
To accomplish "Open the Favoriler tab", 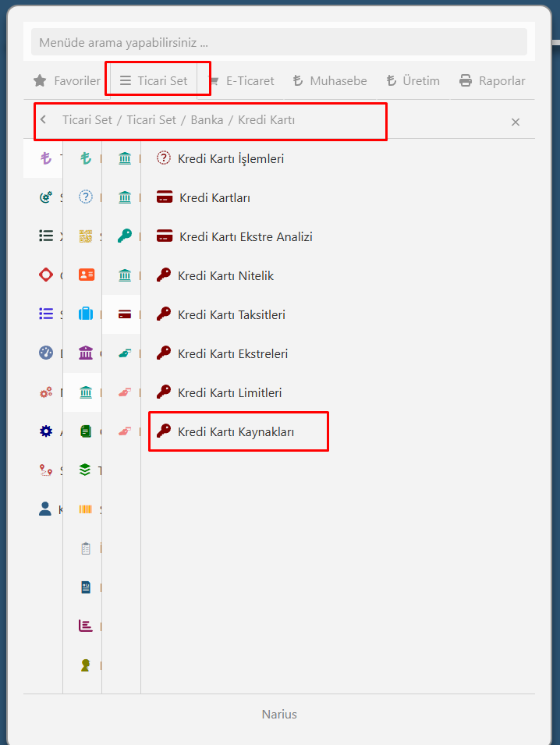I will click(x=66, y=81).
